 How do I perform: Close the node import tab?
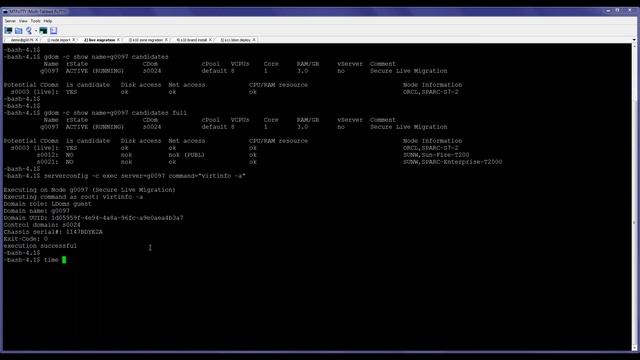[x=74, y=40]
